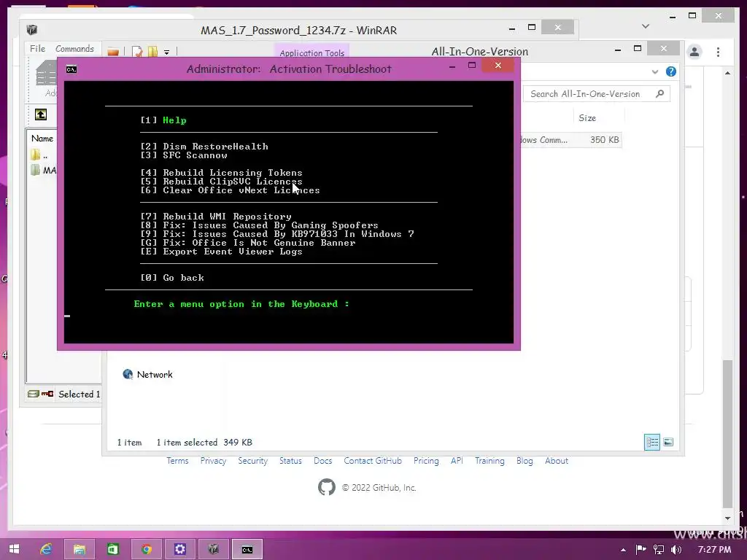Click the 7:27 PM taskbar clock
747x560 pixels.
tap(714, 550)
